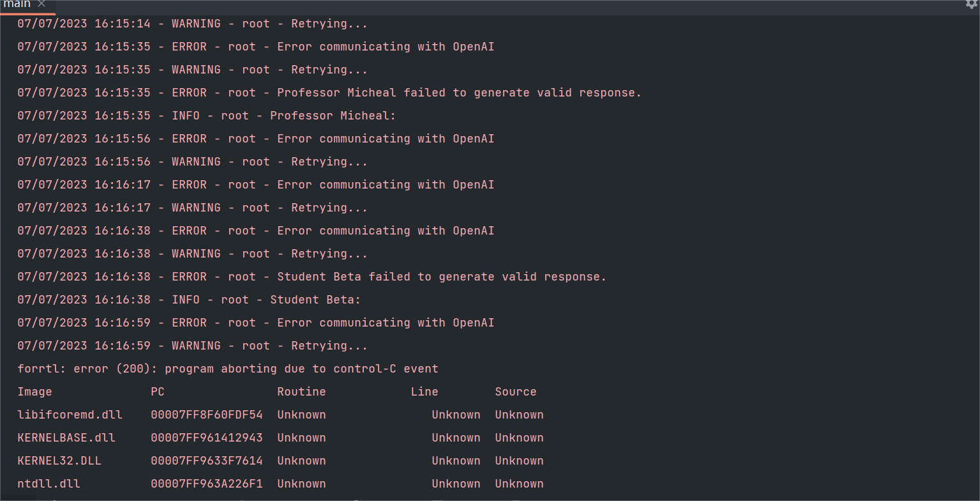Image resolution: width=980 pixels, height=501 pixels.
Task: Switch to the main tab
Action: 17,4
